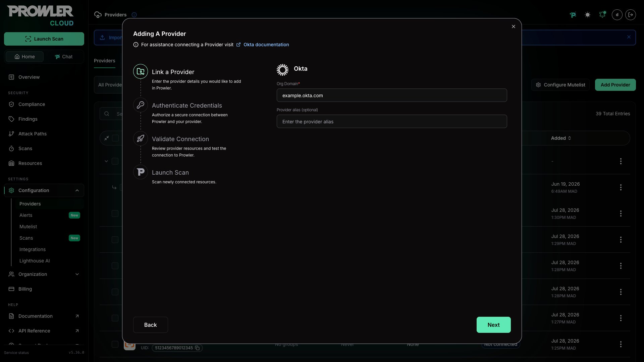The width and height of the screenshot is (644, 362).
Task: Open Alerts under Configuration
Action: (x=50, y=215)
